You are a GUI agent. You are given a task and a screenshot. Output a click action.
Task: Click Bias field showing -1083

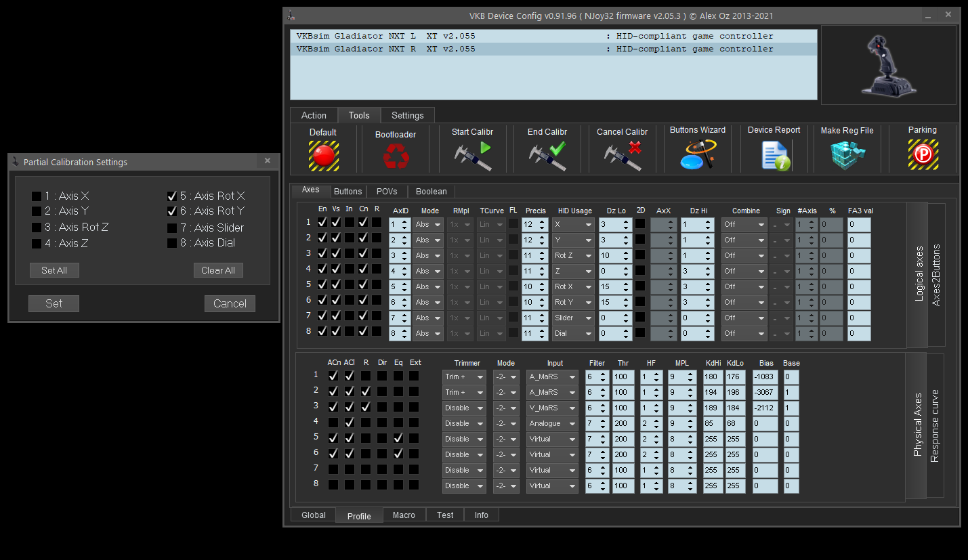click(765, 376)
